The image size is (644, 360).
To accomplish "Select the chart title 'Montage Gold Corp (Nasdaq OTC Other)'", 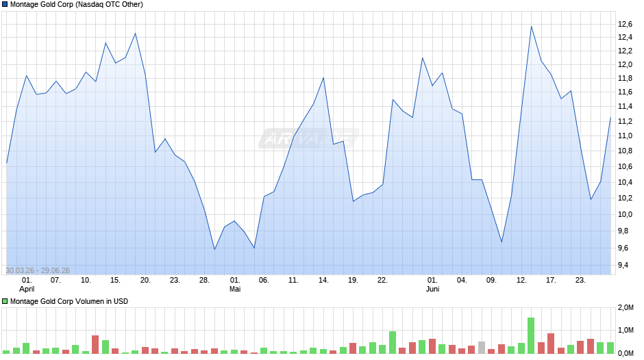I will (77, 5).
